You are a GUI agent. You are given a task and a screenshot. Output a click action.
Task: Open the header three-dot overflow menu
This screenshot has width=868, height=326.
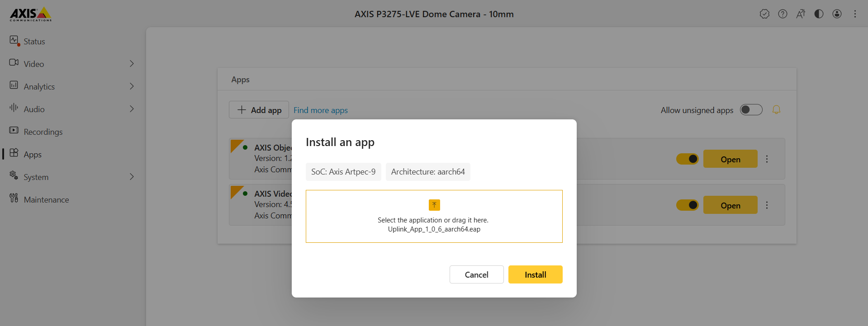coord(855,14)
